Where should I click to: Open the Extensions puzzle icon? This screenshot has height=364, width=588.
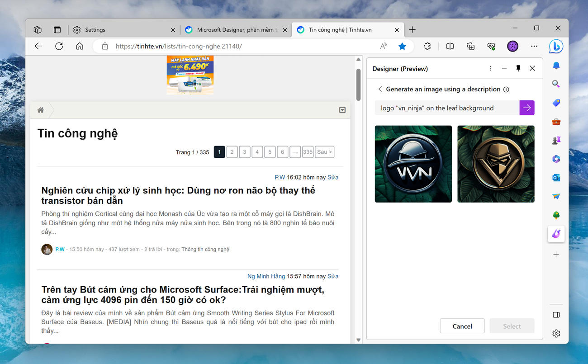pos(427,46)
